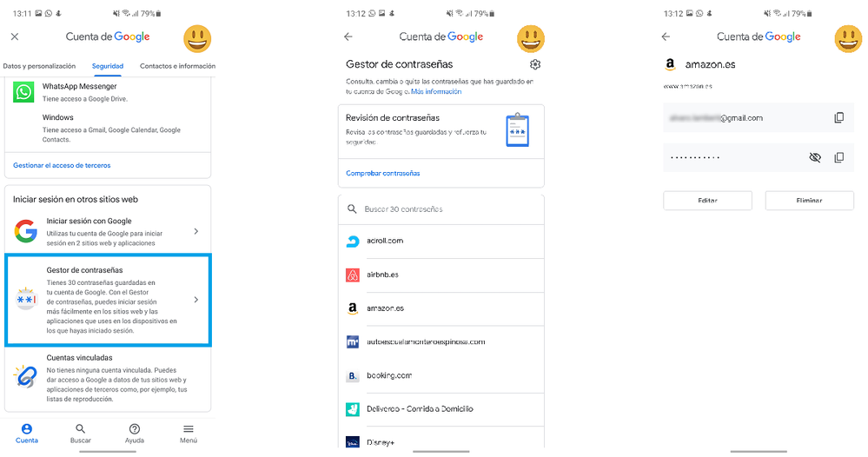Open the Cuentas vinculadas section
This screenshot has height=457, width=868.
[108, 379]
